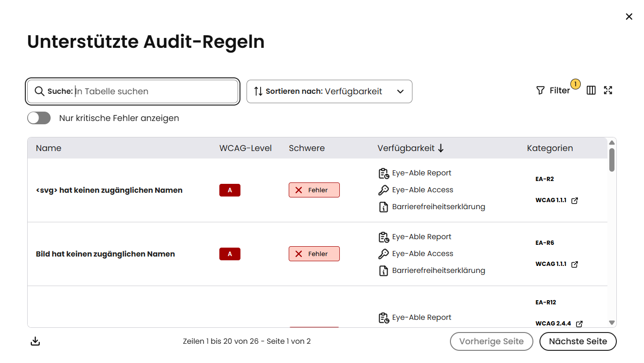Go to 'Nächste Seite'

tap(577, 341)
